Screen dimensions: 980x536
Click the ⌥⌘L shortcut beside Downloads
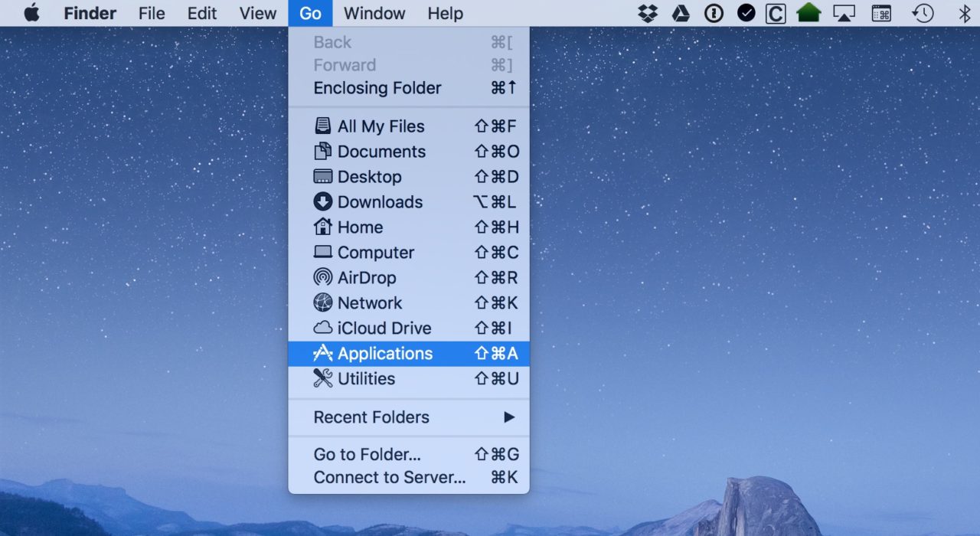click(495, 202)
